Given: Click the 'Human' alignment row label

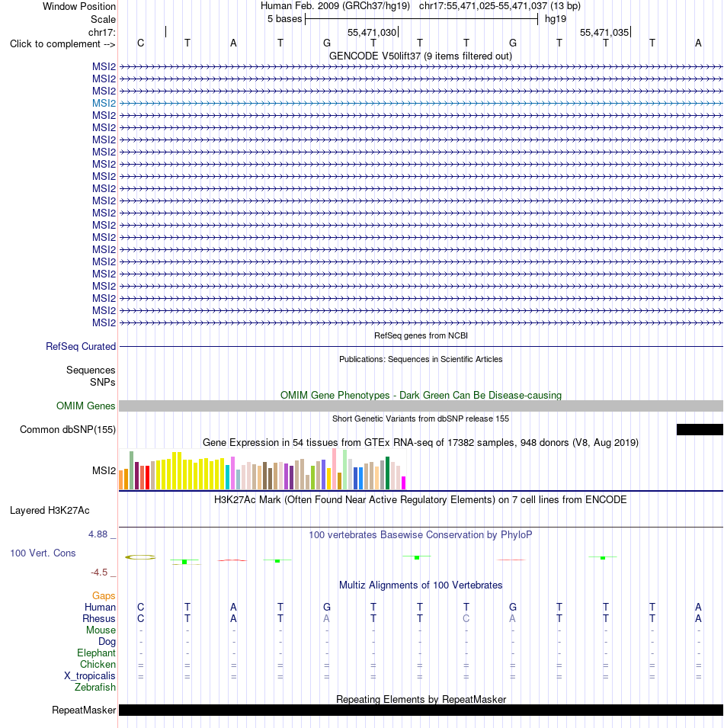Looking at the screenshot, I should click(100, 608).
